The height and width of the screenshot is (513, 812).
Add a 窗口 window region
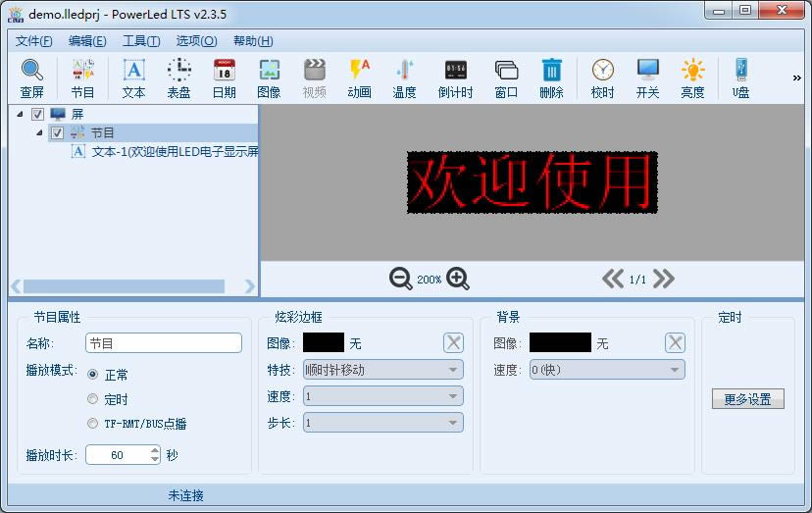click(x=506, y=78)
